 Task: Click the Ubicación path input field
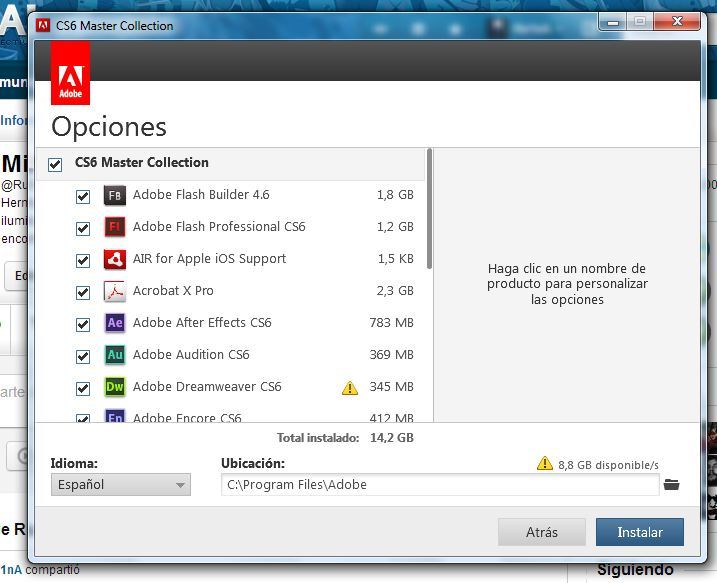[440, 484]
